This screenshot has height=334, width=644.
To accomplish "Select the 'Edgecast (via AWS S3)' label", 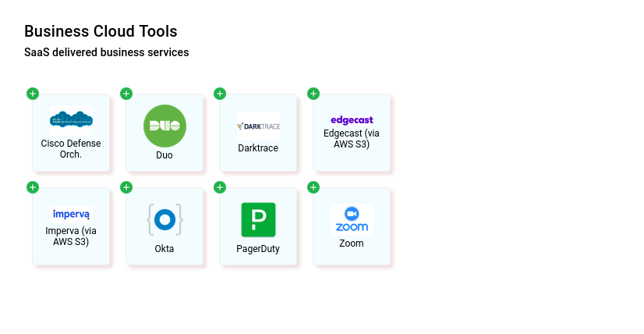I will pos(352,139).
